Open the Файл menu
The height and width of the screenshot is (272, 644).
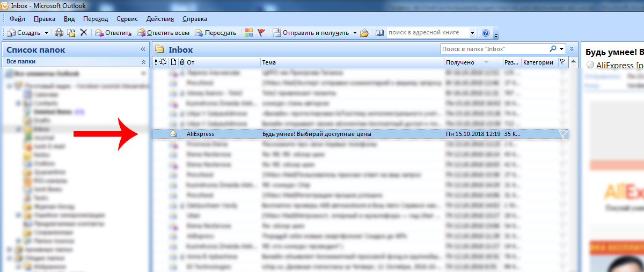tap(18, 19)
